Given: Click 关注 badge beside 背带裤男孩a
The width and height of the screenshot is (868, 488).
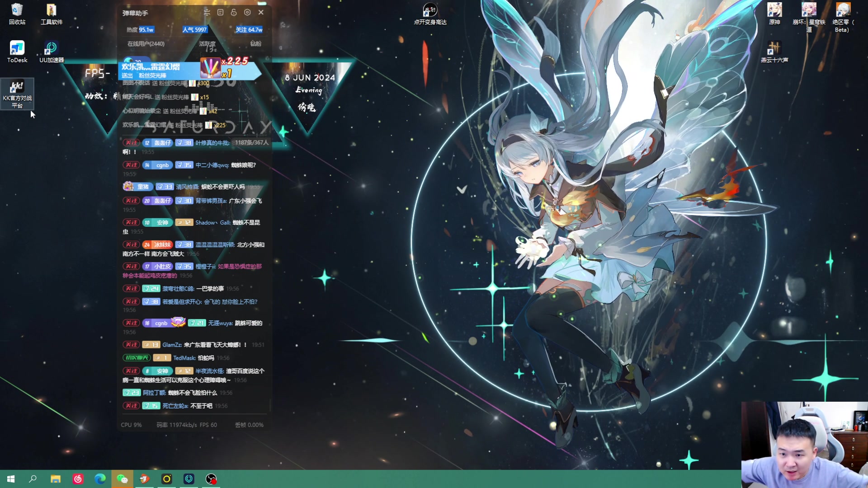Looking at the screenshot, I should (131, 201).
